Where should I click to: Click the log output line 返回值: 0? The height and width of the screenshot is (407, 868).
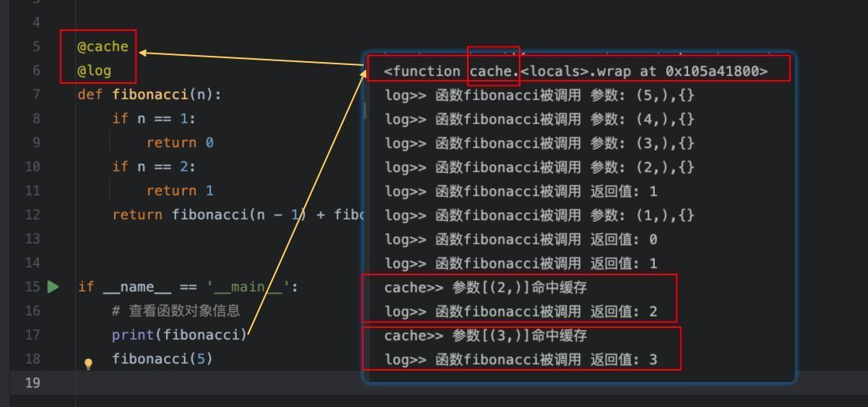coord(521,240)
